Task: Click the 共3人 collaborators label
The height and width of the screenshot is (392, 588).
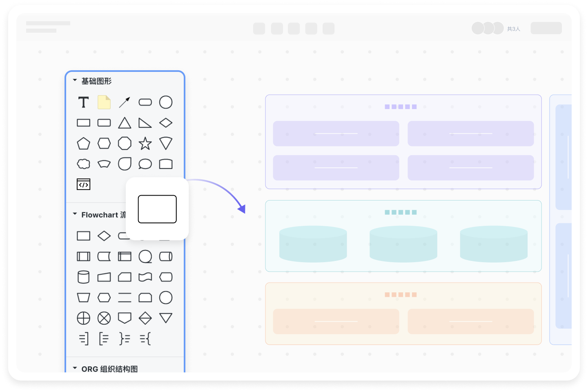Action: coord(513,29)
